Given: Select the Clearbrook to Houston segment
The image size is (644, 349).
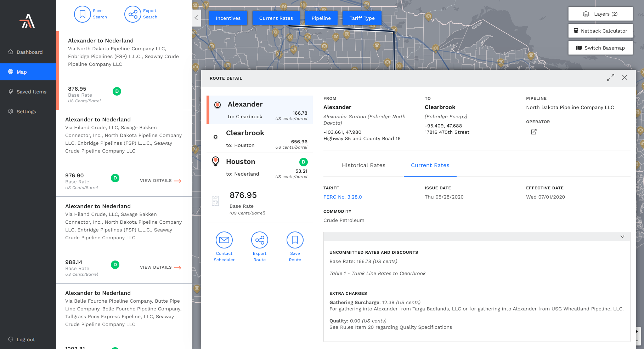Looking at the screenshot, I should tap(260, 138).
